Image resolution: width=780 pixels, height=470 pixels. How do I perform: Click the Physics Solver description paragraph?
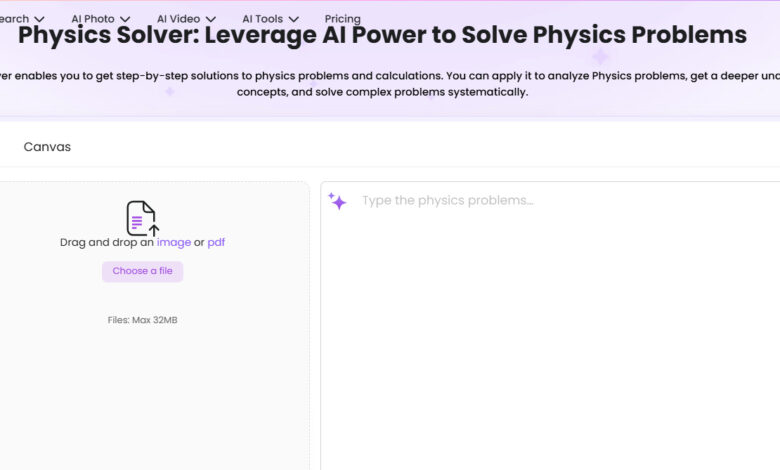(x=382, y=84)
